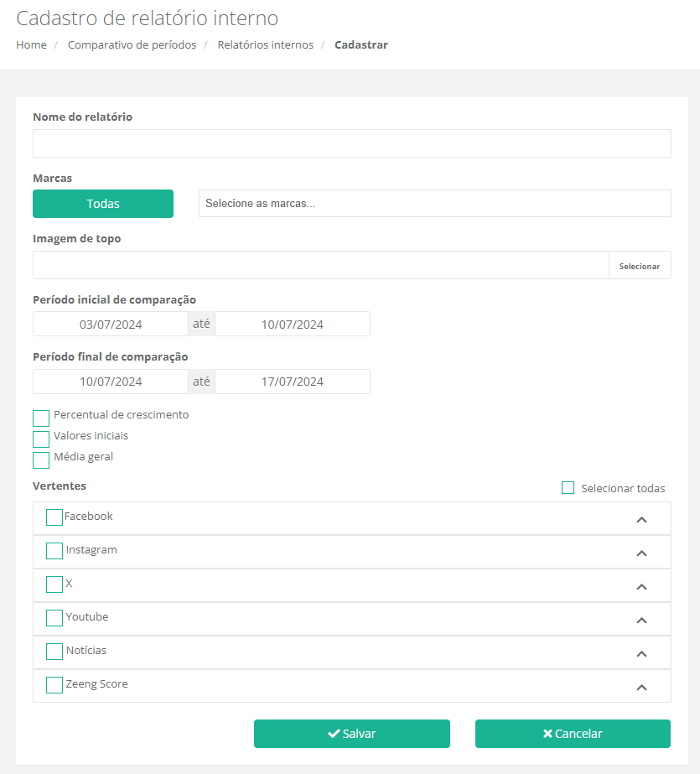700x774 pixels.
Task: Toggle the X row chevron
Action: (x=641, y=587)
